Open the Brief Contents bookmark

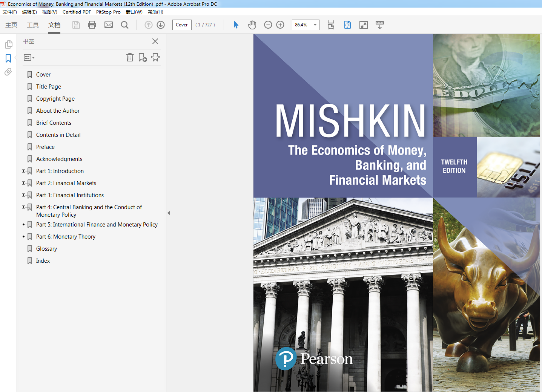(x=54, y=123)
